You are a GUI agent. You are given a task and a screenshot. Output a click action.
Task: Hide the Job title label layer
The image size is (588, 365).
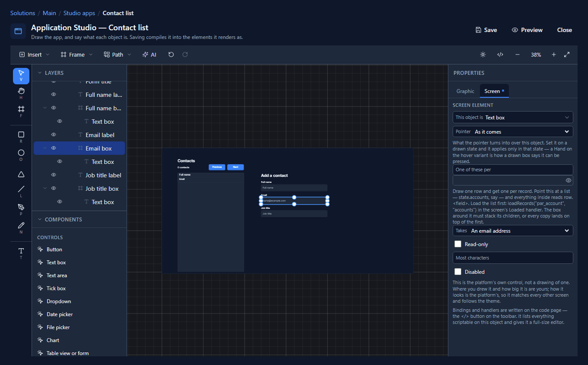click(54, 175)
